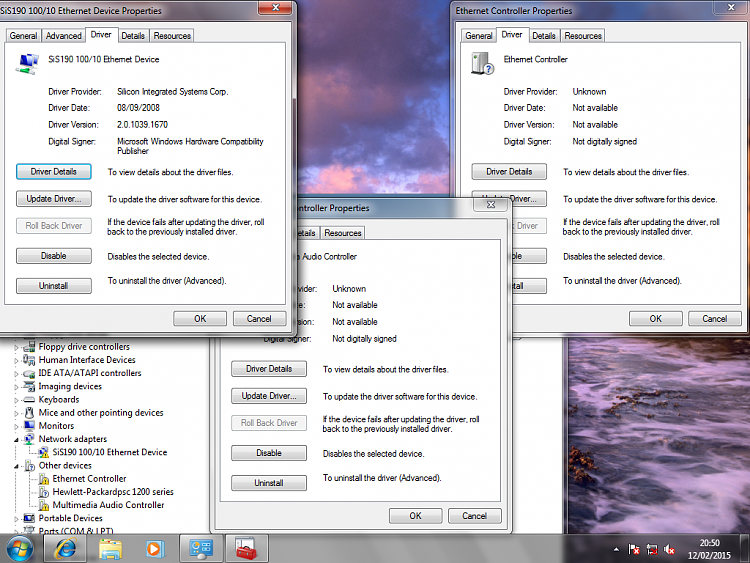Click the Ethernet Controller unknown device icon in the dialog
750x563 pixels.
coord(482,64)
